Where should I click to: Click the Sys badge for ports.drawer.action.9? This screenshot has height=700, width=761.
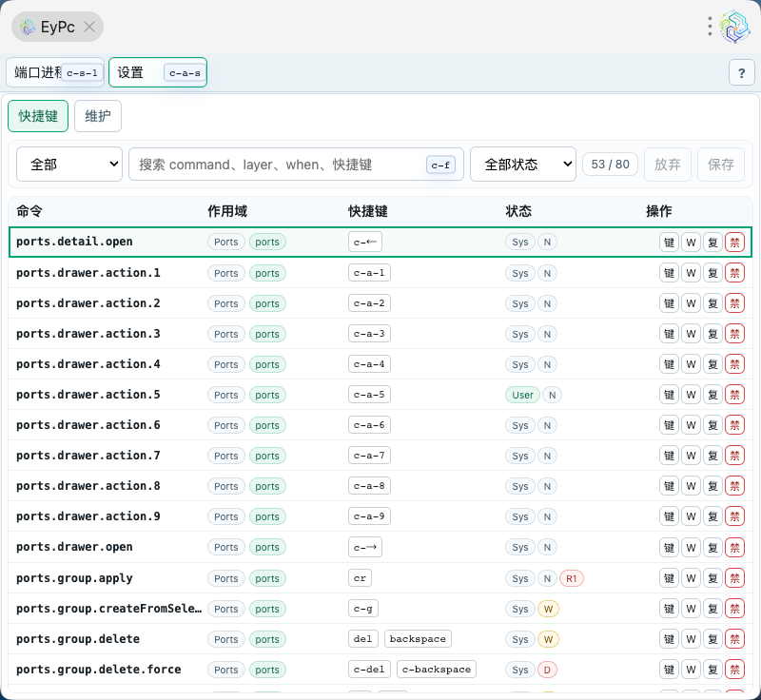519,516
